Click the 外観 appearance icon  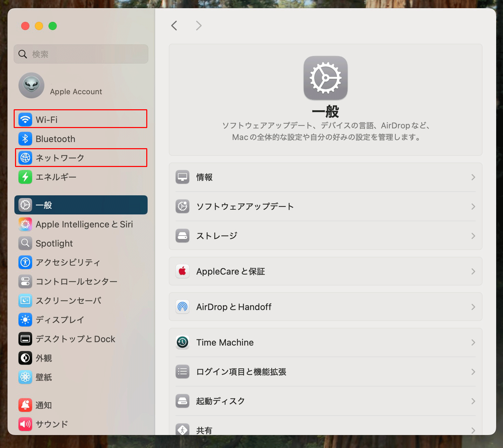(x=25, y=358)
